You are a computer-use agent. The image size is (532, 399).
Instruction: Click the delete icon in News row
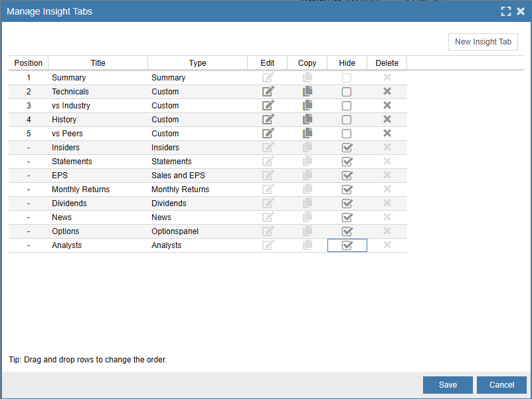click(x=387, y=217)
